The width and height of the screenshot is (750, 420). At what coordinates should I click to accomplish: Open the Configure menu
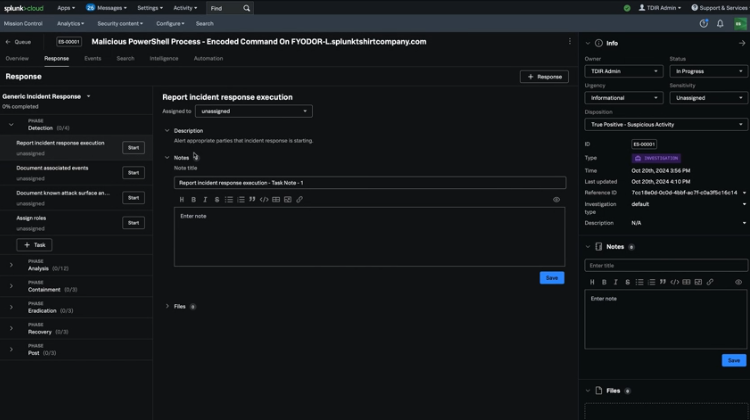point(170,23)
